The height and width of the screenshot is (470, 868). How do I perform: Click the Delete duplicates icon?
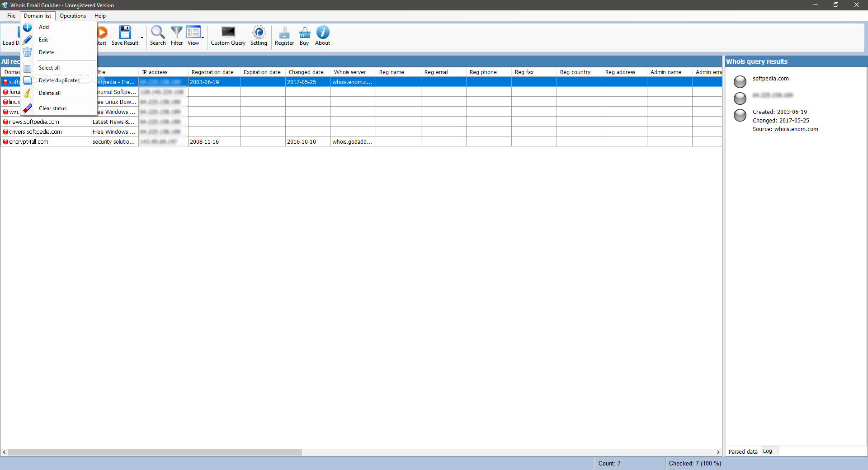pos(28,80)
